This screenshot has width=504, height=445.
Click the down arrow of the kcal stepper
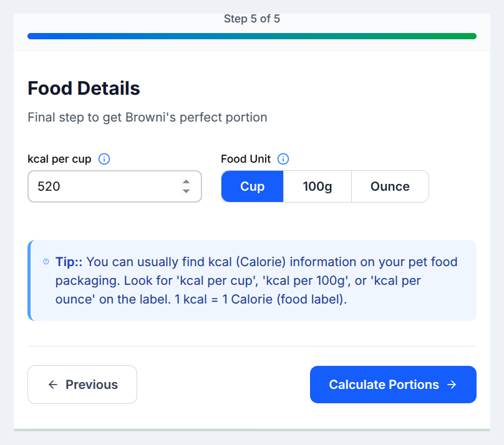186,191
